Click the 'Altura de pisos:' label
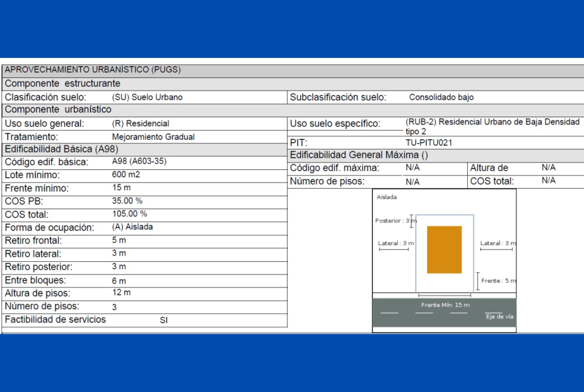Viewport: 584px width, 392px height. click(37, 293)
